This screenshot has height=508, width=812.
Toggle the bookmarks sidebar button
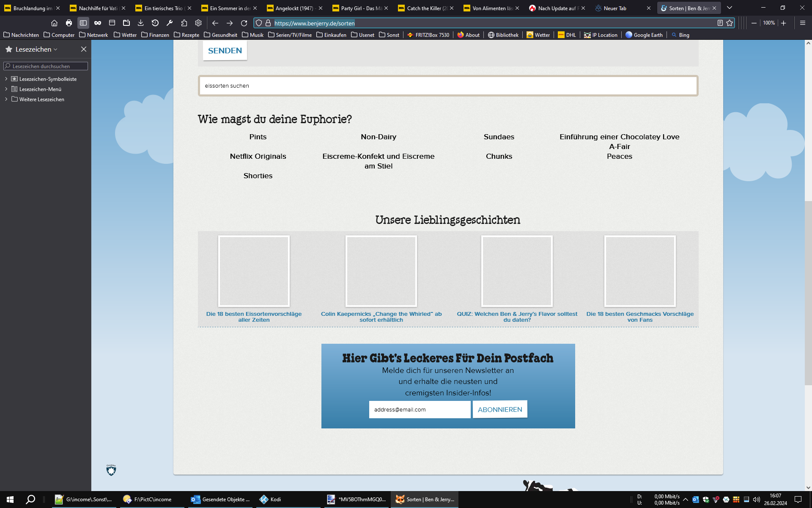83,23
